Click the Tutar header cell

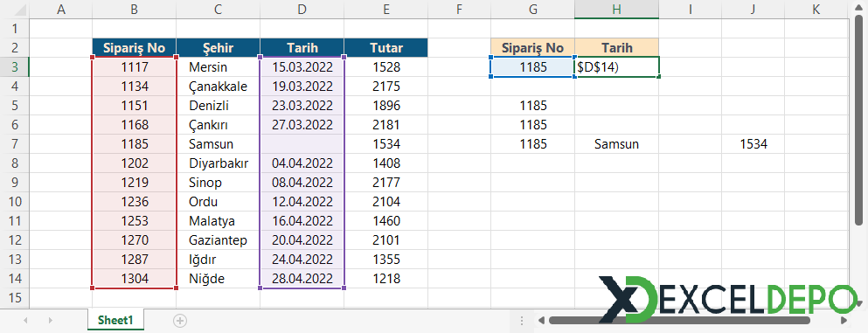[385, 47]
